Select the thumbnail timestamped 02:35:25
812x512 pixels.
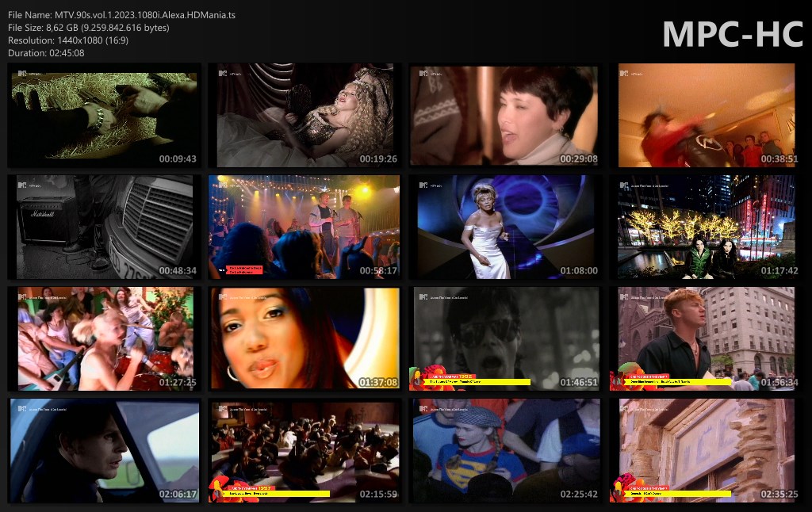click(706, 451)
